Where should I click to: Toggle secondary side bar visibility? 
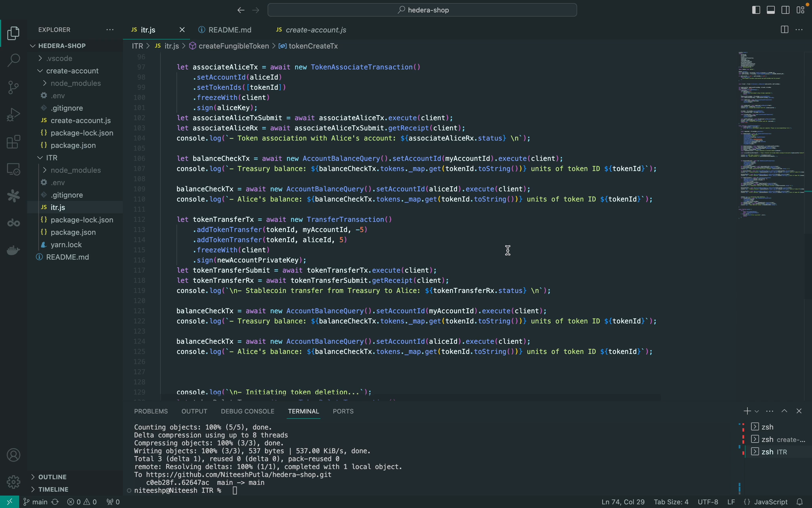[x=785, y=10]
